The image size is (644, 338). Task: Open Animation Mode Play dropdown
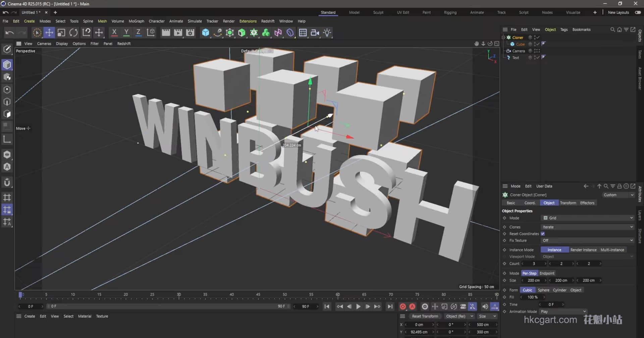click(563, 312)
